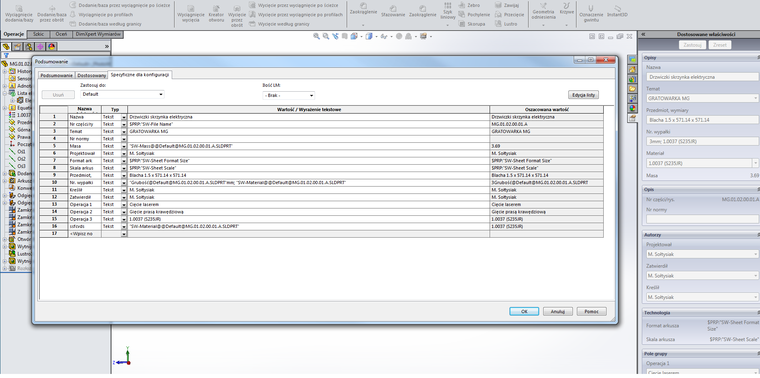Click the Anuluj button
Image resolution: width=760 pixels, height=378 pixels.
(558, 312)
